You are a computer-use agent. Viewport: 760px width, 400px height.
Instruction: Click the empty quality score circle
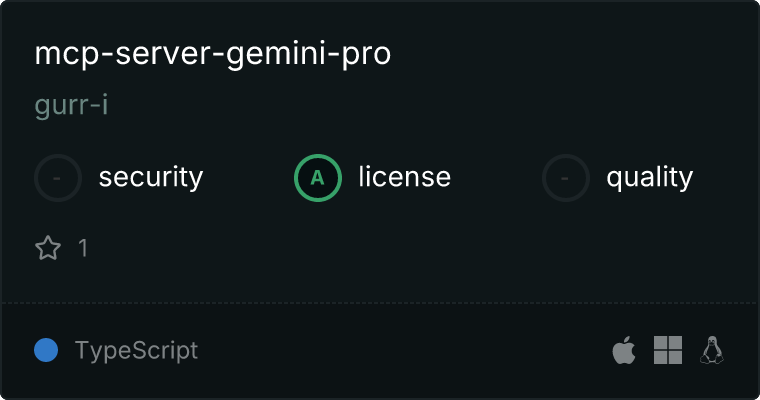[566, 178]
